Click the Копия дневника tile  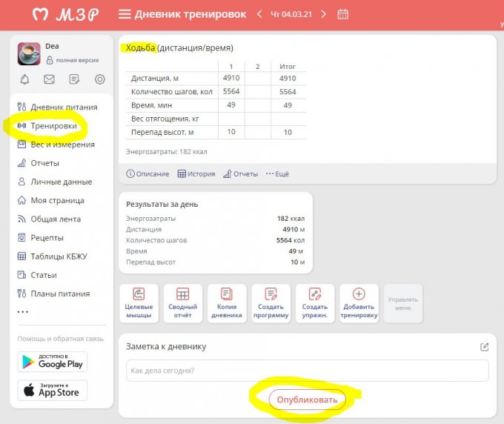(226, 303)
